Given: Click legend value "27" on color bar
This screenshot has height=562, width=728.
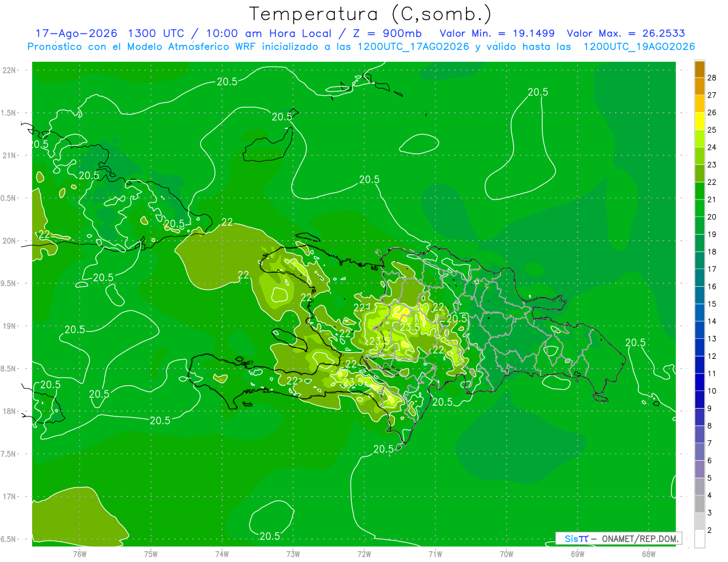Looking at the screenshot, I should point(712,95).
